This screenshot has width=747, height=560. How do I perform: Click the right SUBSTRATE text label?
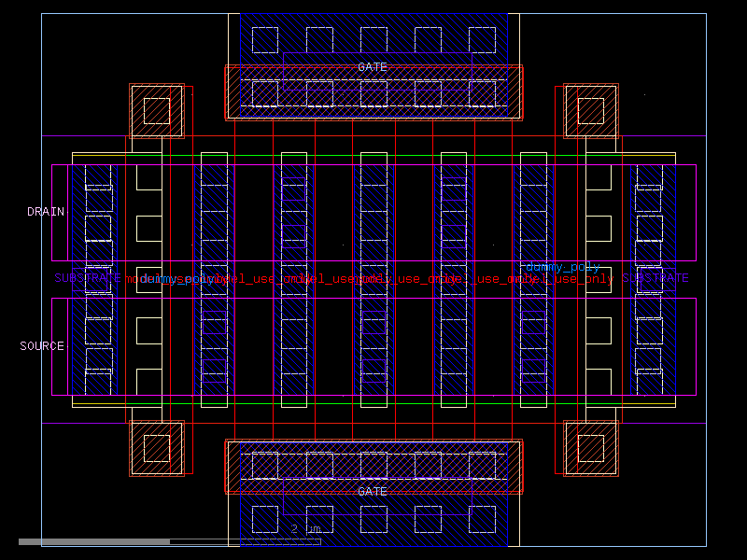pyautogui.click(x=659, y=276)
